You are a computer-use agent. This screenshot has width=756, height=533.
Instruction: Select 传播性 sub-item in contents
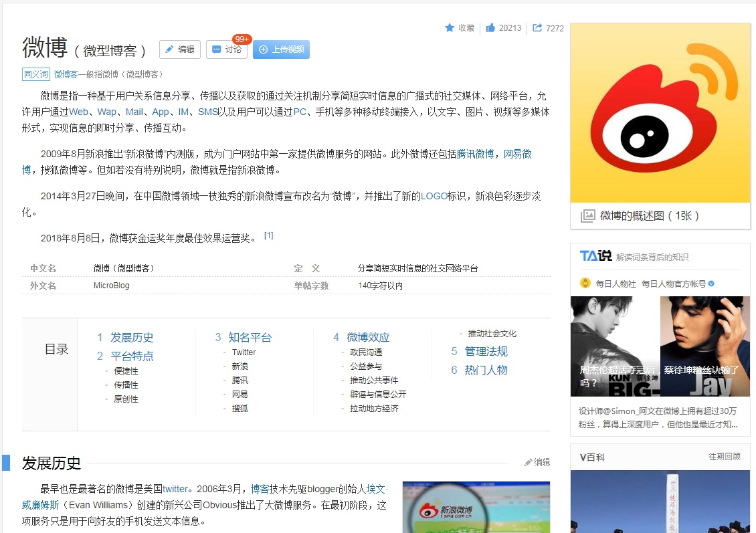[x=126, y=385]
